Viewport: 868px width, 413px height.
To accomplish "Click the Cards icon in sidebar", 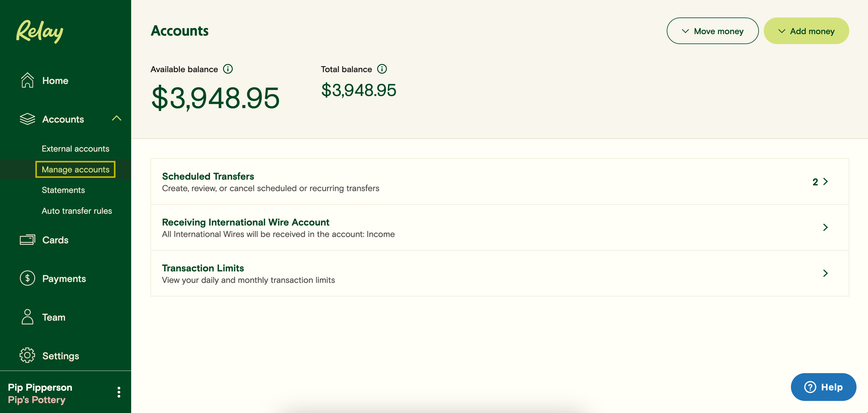I will (x=27, y=240).
